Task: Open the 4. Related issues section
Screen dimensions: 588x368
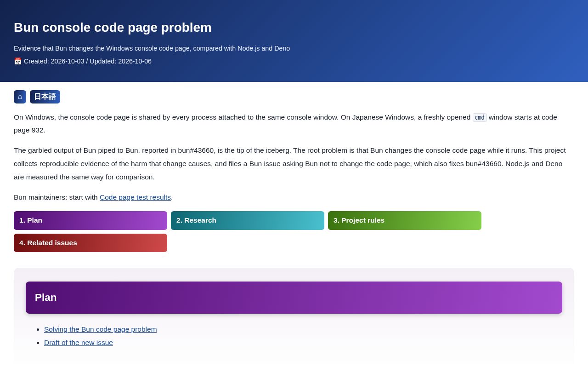Action: pos(90,243)
